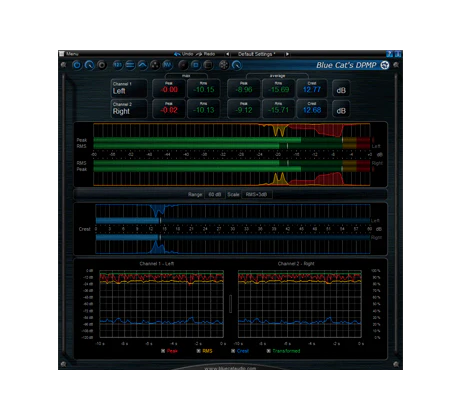Toggle the curve histogram icon

(x=142, y=65)
